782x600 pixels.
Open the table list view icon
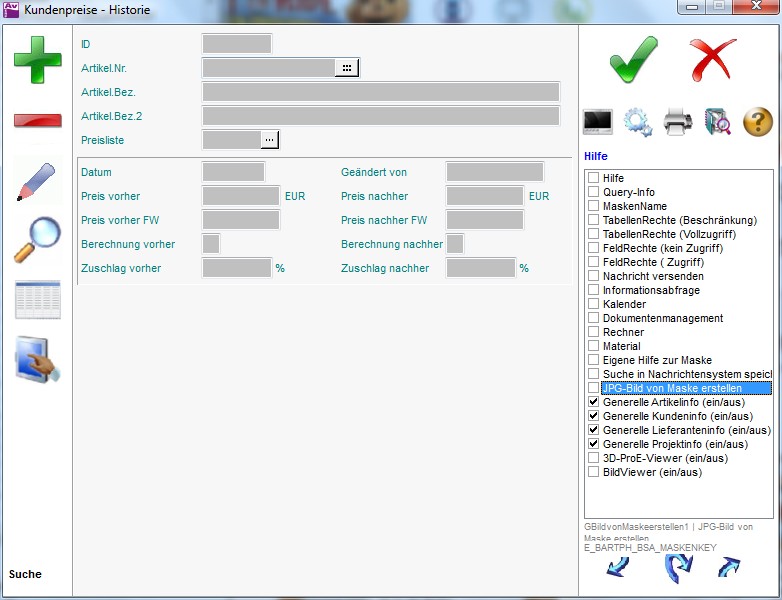[x=37, y=300]
